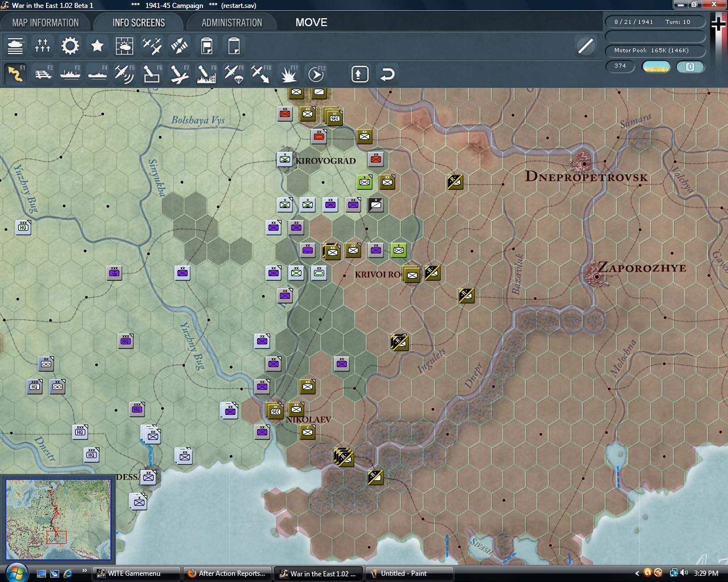
Task: Open the Losses screen (crosses icon)
Action: point(43,45)
